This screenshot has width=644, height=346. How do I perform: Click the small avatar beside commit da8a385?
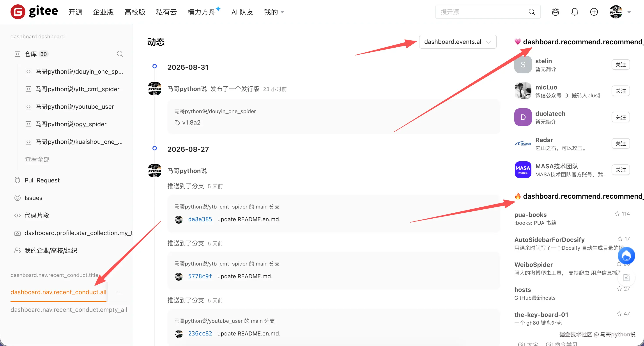tap(179, 219)
